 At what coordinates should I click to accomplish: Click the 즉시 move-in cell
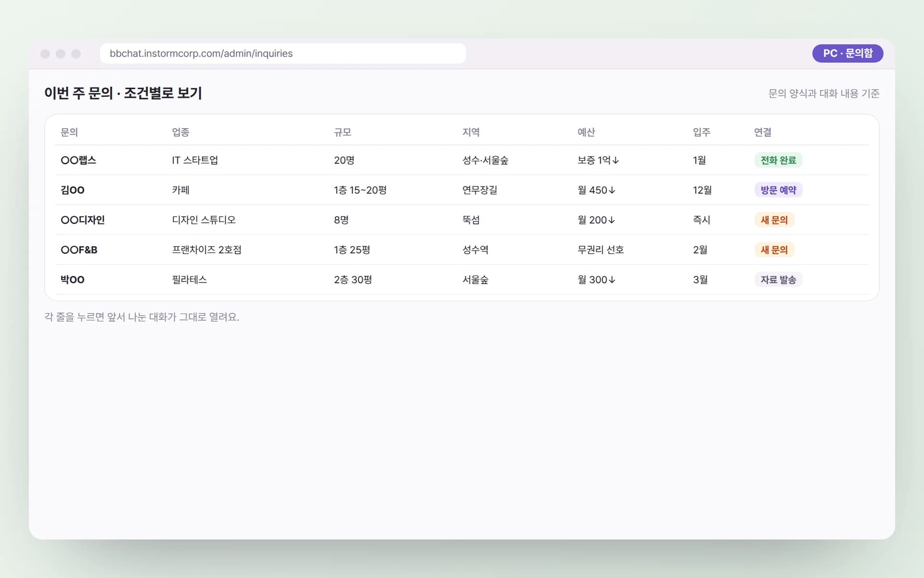(x=702, y=220)
